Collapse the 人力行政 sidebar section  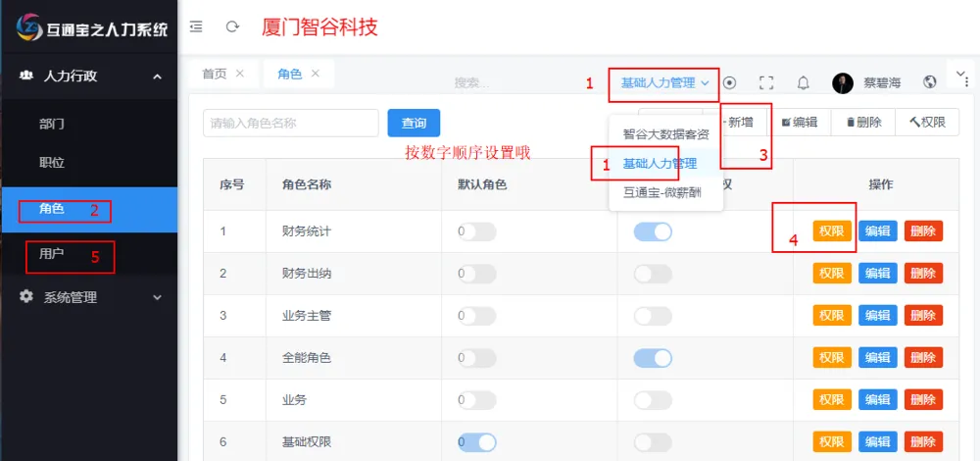pyautogui.click(x=157, y=76)
